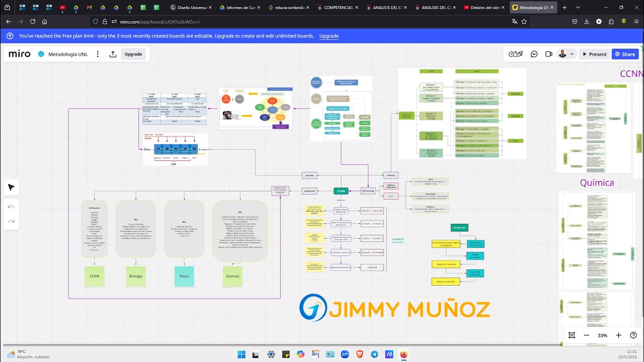Open a new browser tab
Viewport: 644px width, 362px height.
(x=565, y=8)
